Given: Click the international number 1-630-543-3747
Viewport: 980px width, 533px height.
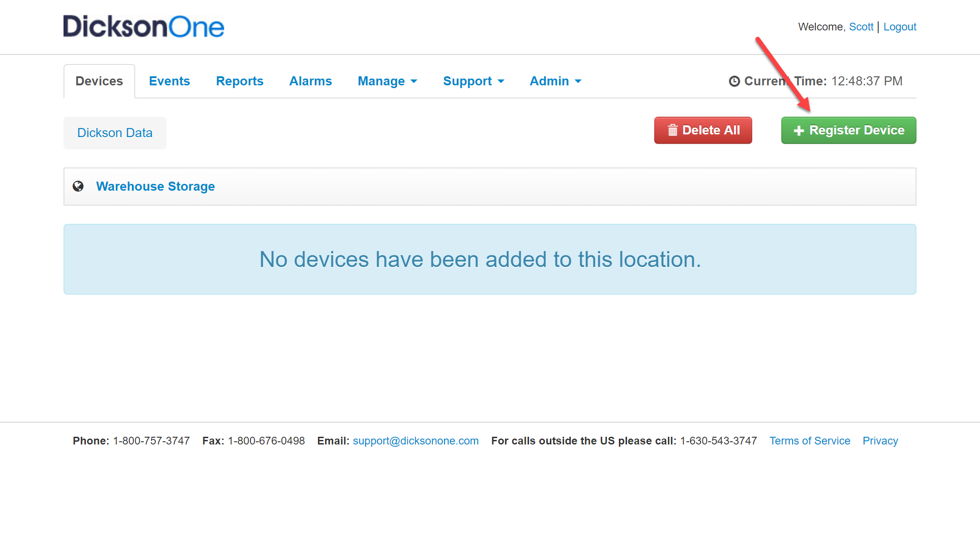Looking at the screenshot, I should click(x=719, y=441).
